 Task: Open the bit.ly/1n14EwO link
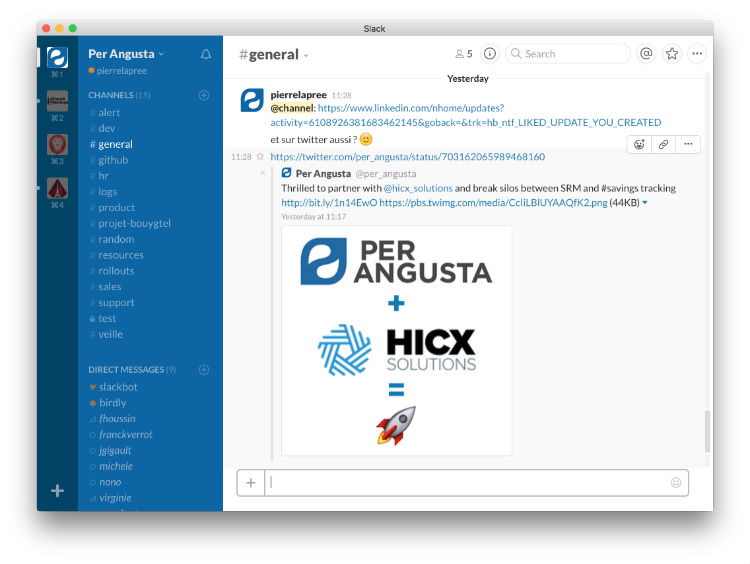[329, 203]
